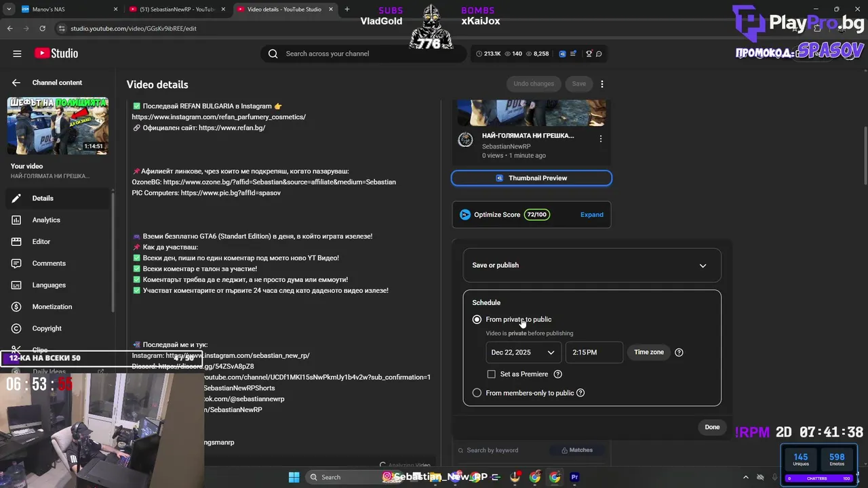This screenshot has height=488, width=868.
Task: Open Adobe Premiere Pro from taskbar
Action: [x=575, y=477]
